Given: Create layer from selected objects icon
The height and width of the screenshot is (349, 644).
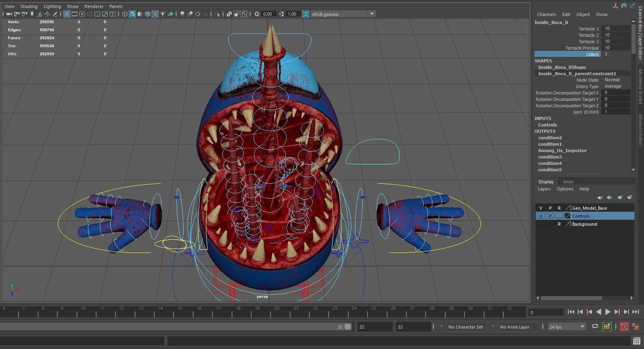Looking at the screenshot, I should click(x=630, y=197).
